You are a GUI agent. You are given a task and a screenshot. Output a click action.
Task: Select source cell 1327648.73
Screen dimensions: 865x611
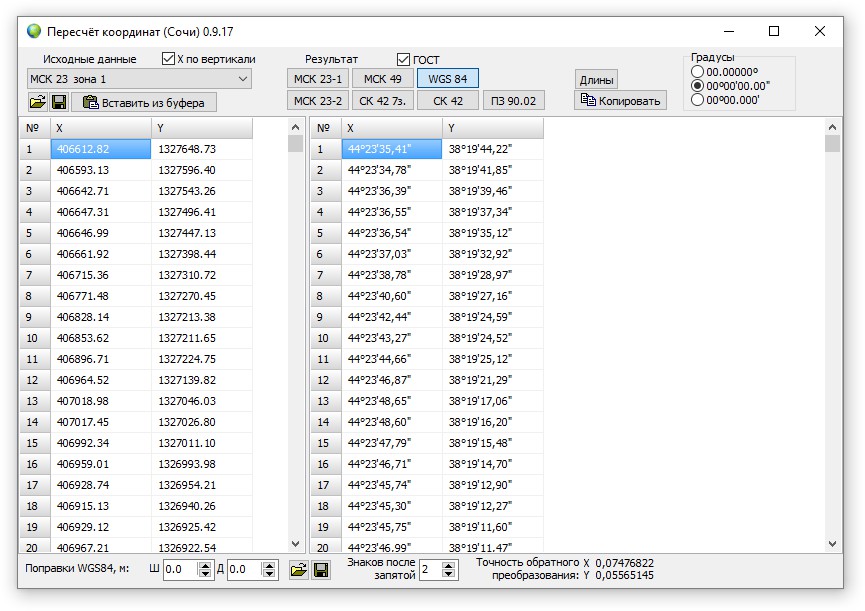coord(202,149)
